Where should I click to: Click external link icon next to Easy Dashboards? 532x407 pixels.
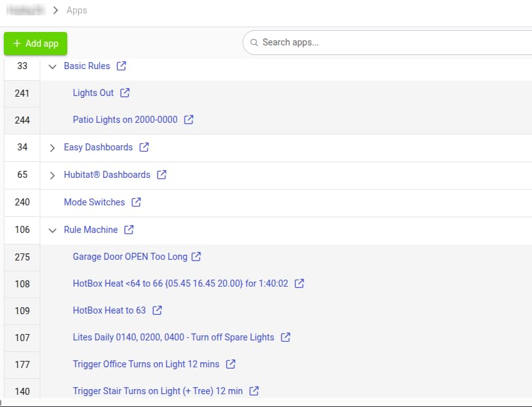pyautogui.click(x=144, y=147)
